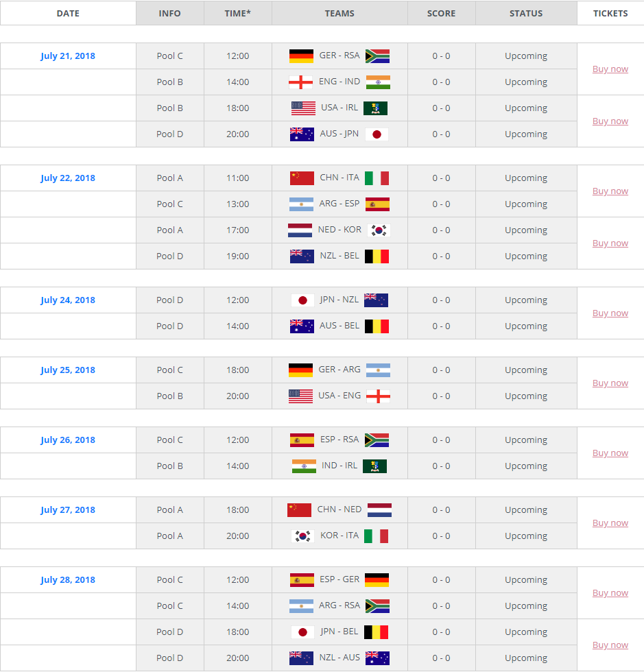644x672 pixels.
Task: Click the SCORE column header
Action: point(441,13)
